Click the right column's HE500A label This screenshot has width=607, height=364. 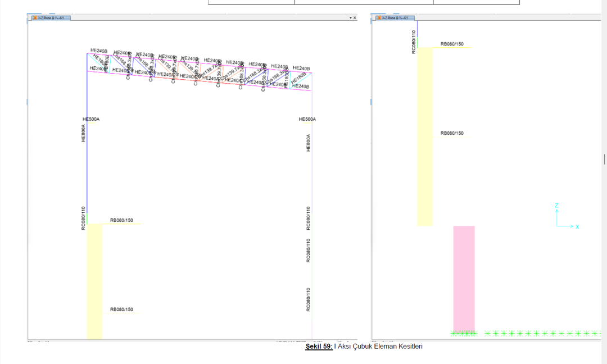pos(307,119)
